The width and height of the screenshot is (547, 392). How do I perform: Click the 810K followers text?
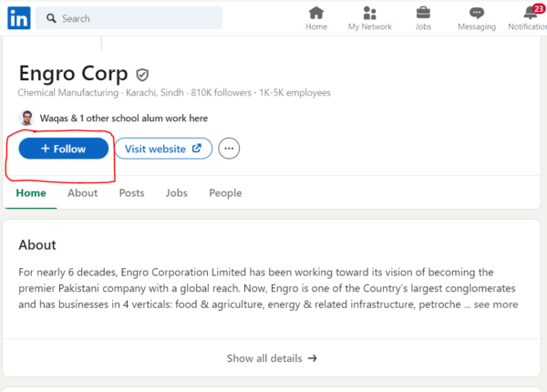(x=222, y=93)
